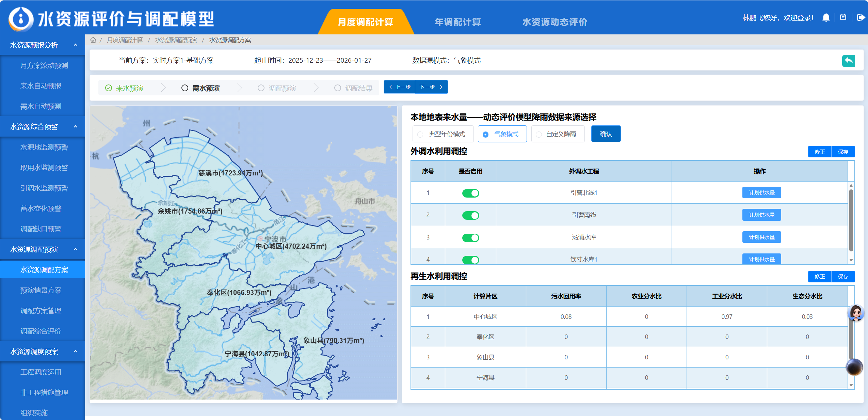This screenshot has height=420, width=868.
Task: Open 预演情景方案 menu item
Action: 41,290
